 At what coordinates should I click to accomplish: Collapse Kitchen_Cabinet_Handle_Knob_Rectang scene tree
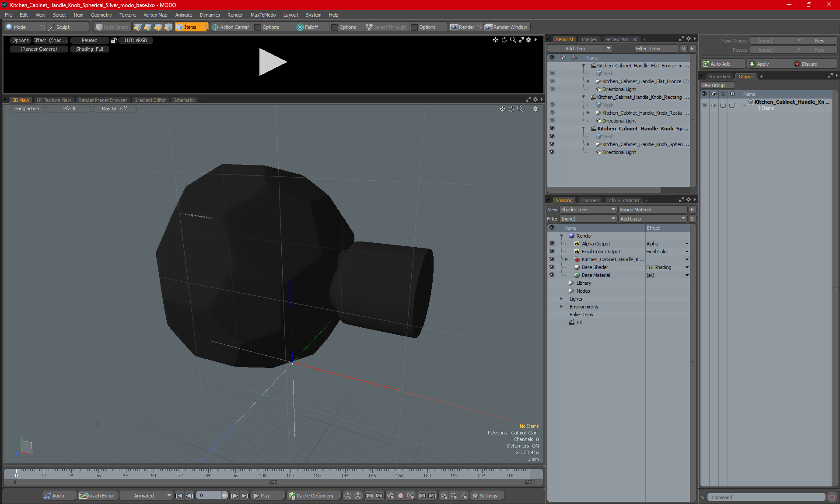pos(583,97)
